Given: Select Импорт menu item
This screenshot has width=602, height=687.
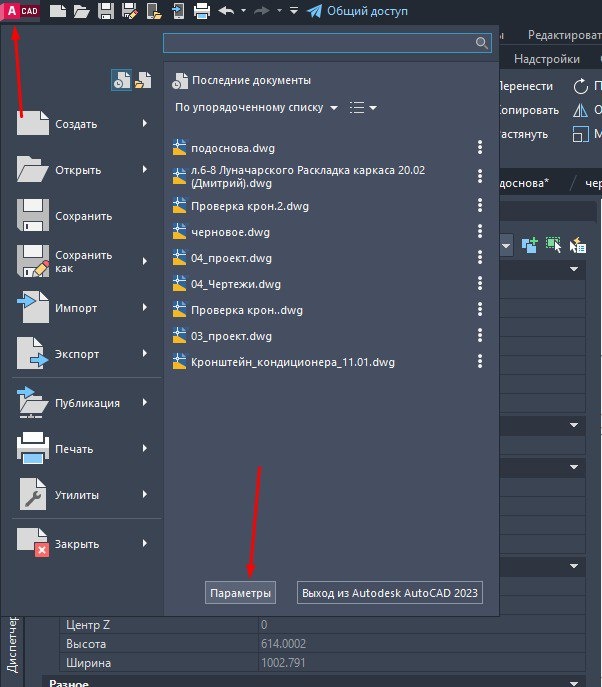Looking at the screenshot, I should pos(82,308).
